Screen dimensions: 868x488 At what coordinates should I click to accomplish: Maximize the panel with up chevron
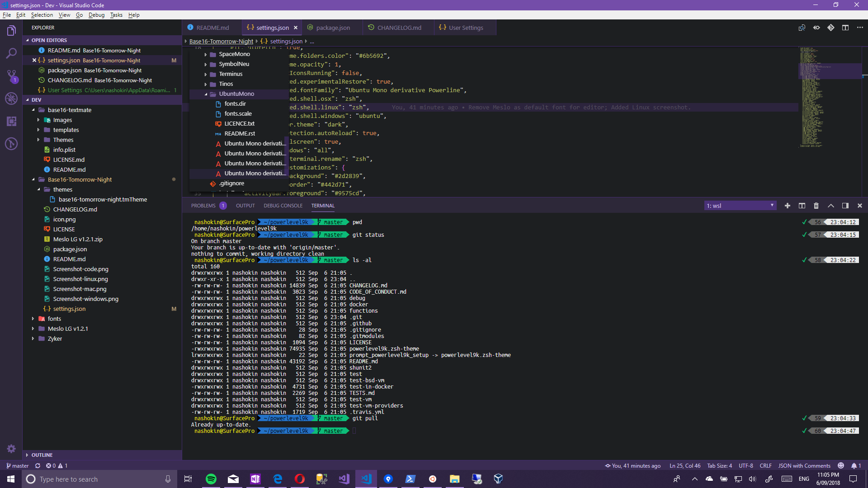830,206
